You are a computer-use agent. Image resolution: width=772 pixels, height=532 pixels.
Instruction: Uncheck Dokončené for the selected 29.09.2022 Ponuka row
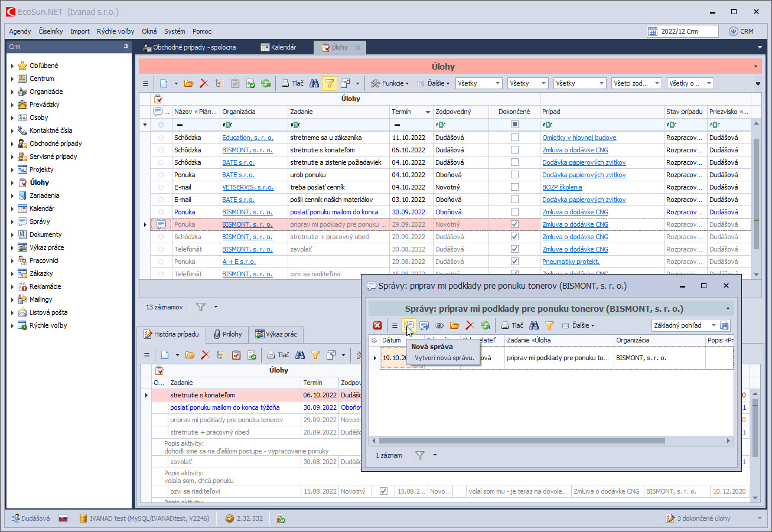tap(514, 224)
